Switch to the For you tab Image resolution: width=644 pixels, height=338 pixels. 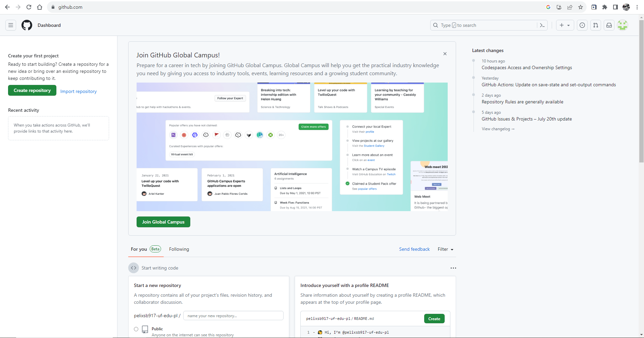click(x=146, y=249)
